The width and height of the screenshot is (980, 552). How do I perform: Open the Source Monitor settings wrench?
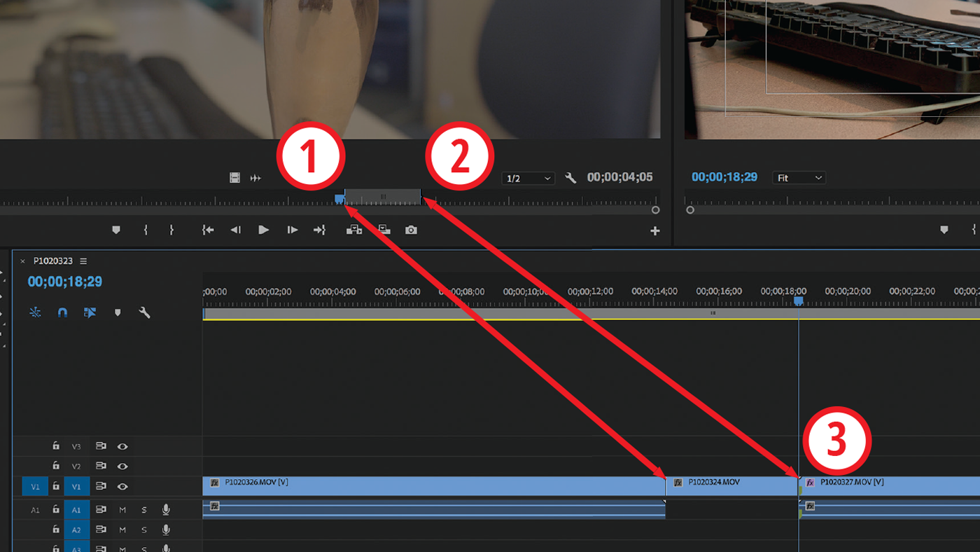[x=570, y=177]
